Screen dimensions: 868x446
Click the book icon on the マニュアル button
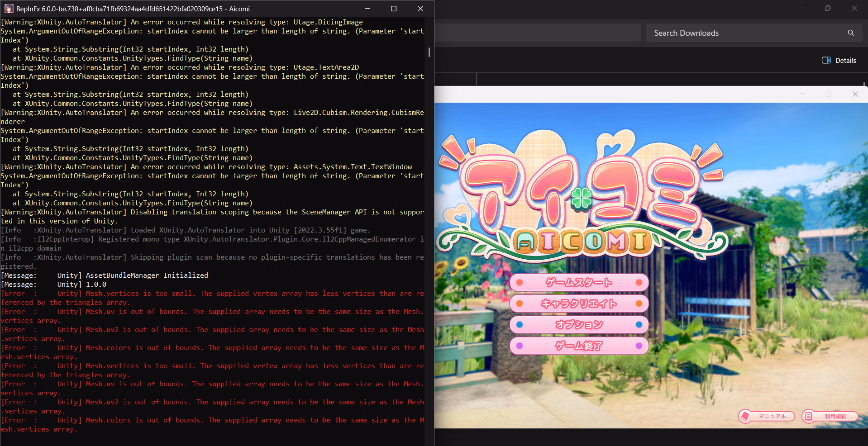745,416
